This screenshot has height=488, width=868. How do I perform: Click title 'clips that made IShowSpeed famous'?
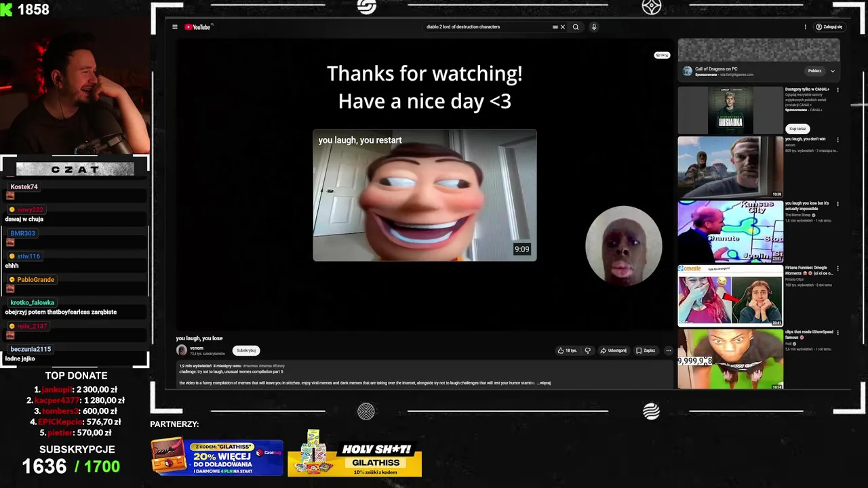809,334
